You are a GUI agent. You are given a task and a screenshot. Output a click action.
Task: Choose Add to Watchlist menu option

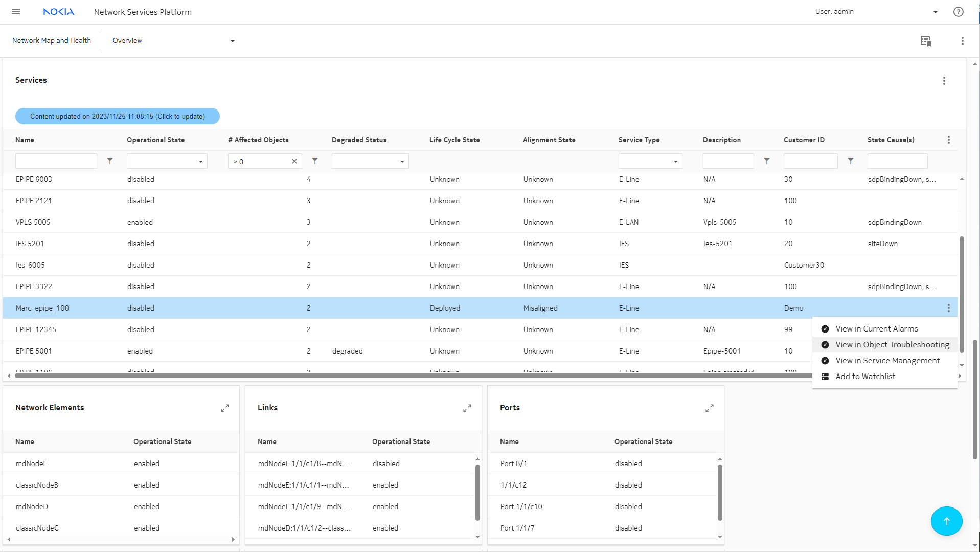(x=865, y=377)
